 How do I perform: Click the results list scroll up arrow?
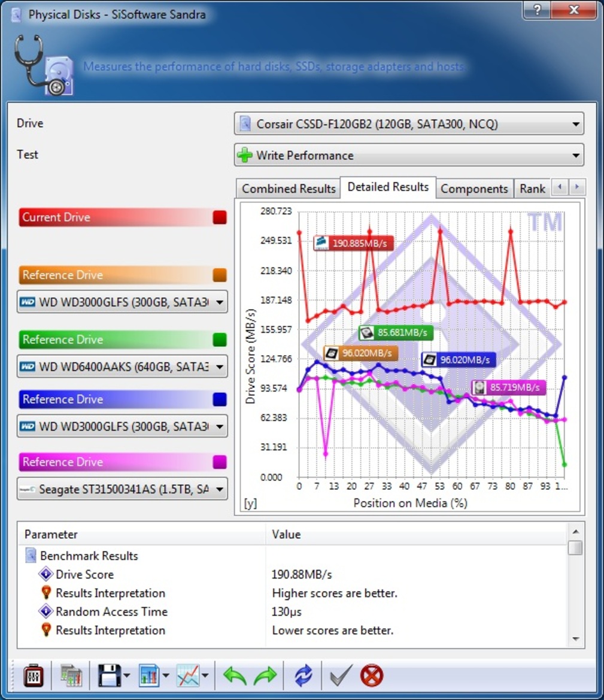tap(575, 531)
